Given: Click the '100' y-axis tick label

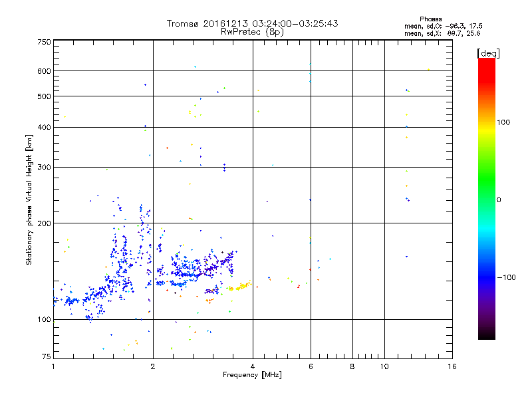Looking at the screenshot, I should point(44,320).
